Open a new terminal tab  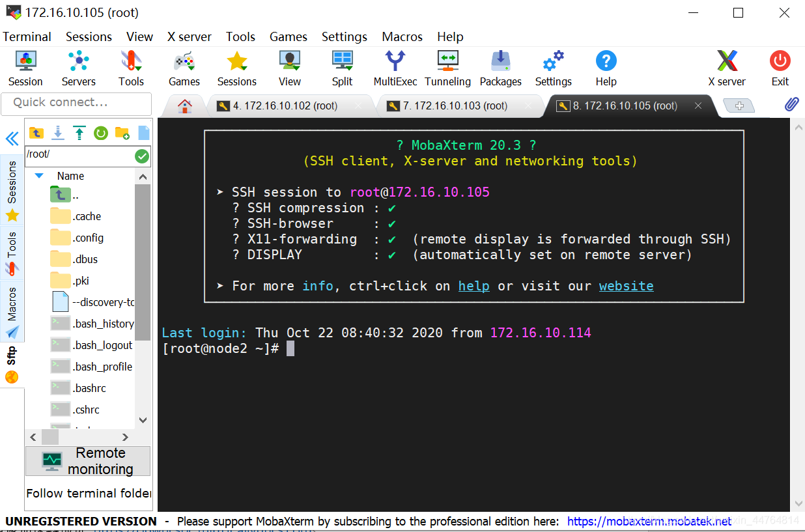739,106
